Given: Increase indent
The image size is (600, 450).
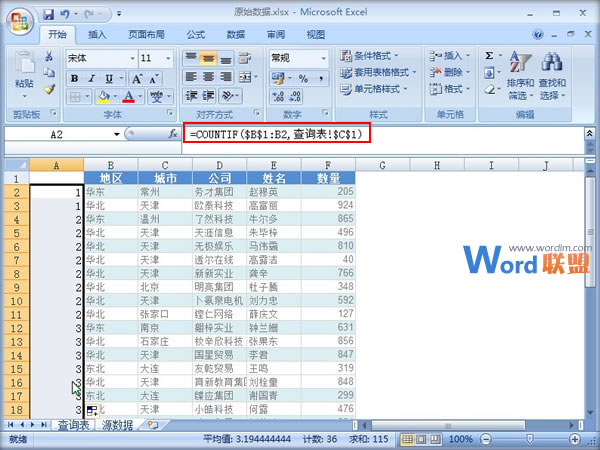Looking at the screenshot, I should (209, 96).
